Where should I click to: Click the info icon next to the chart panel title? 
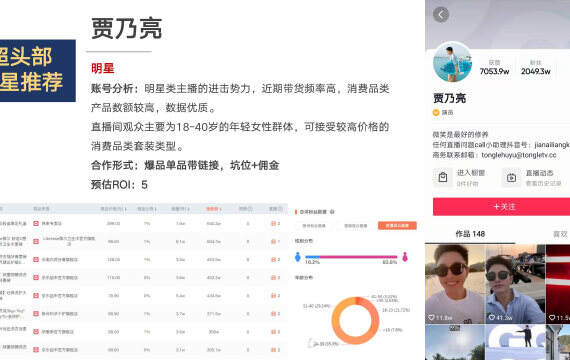332,212
